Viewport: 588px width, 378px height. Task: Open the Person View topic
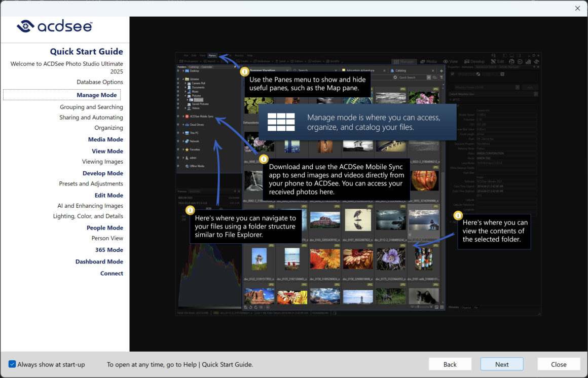(107, 238)
